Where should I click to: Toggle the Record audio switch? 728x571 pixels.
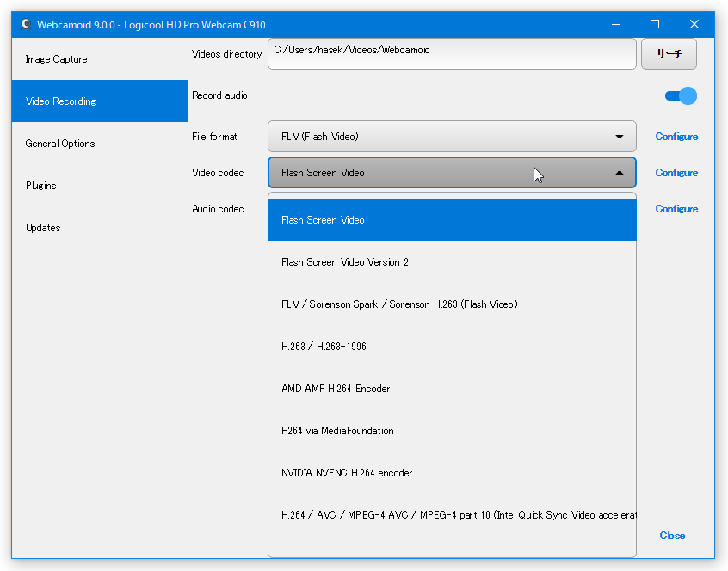[x=681, y=96]
